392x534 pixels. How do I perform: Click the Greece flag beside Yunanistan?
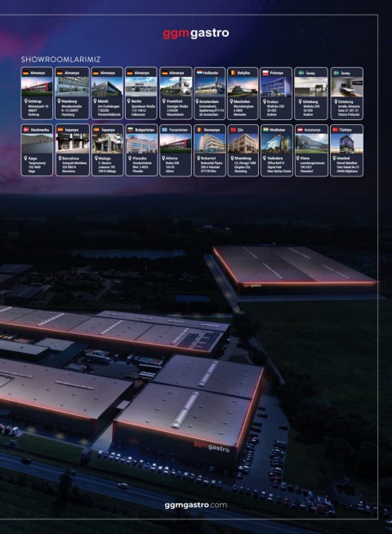(x=165, y=130)
